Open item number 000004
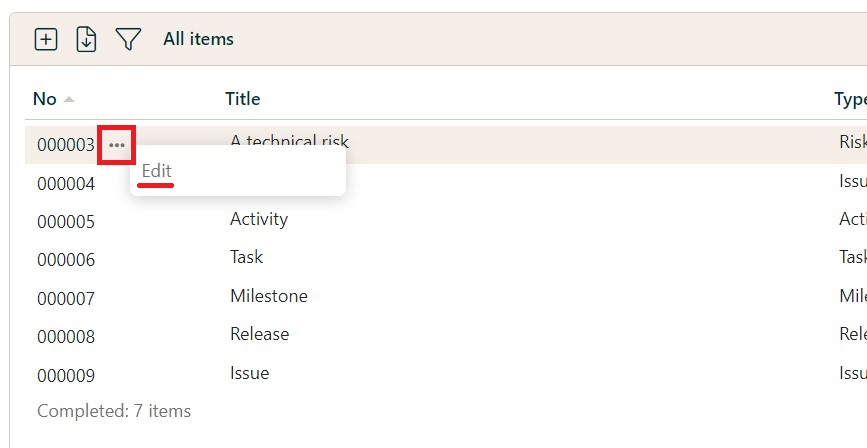 click(x=66, y=184)
